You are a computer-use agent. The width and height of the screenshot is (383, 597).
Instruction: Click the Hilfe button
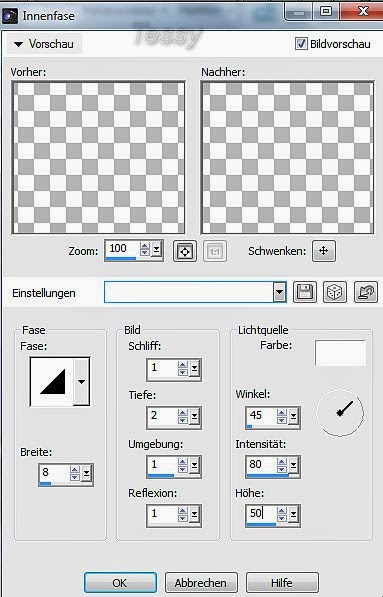(282, 583)
